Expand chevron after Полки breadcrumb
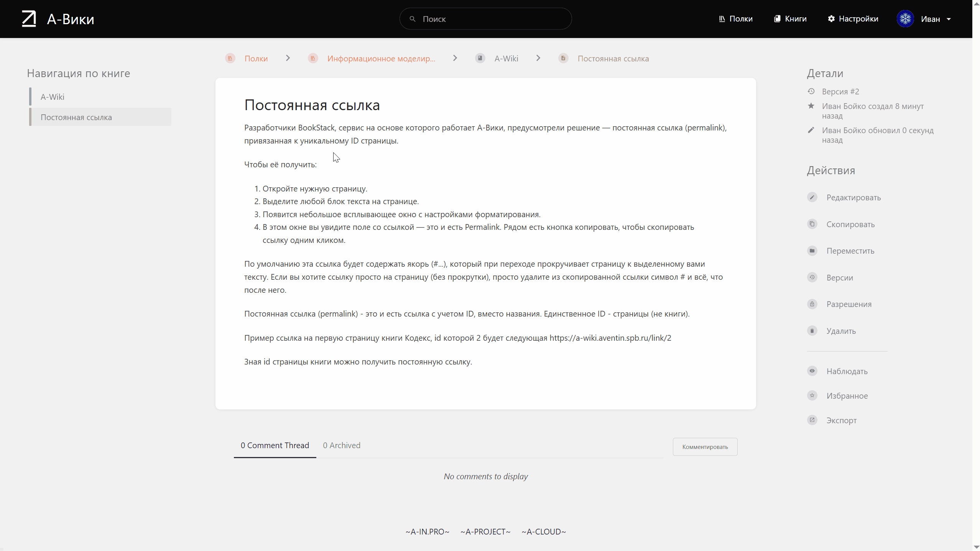Image resolution: width=980 pixels, height=551 pixels. 288,58
